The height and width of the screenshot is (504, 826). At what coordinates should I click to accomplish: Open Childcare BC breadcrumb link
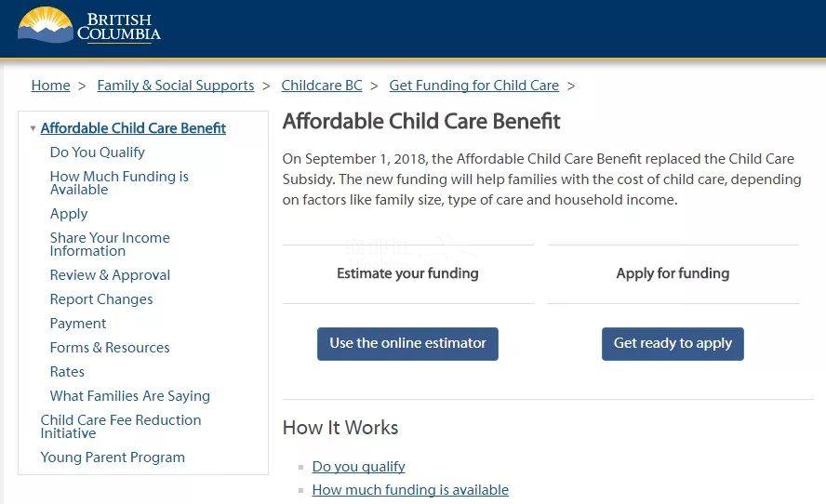pos(322,86)
